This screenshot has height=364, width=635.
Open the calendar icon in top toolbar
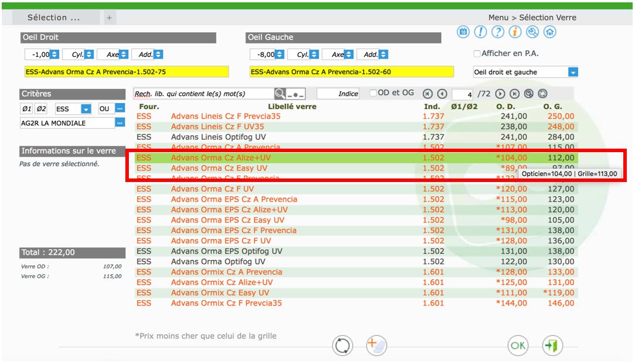coord(463,32)
